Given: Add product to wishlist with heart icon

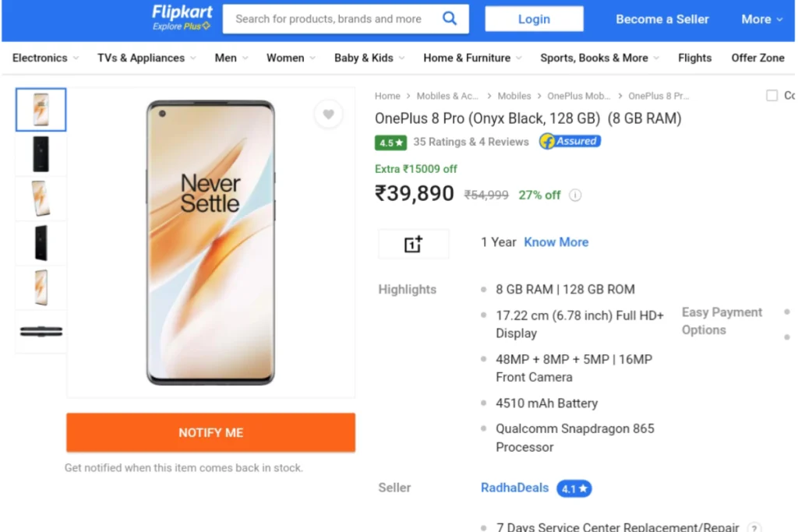Looking at the screenshot, I should (x=328, y=114).
